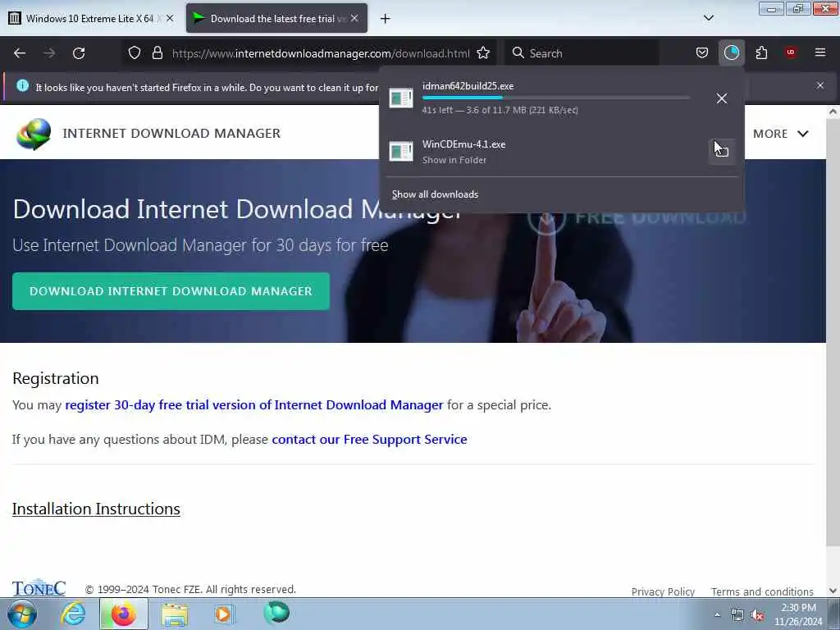This screenshot has height=630, width=840.
Task: List all tabs dropdown arrow
Action: click(708, 18)
